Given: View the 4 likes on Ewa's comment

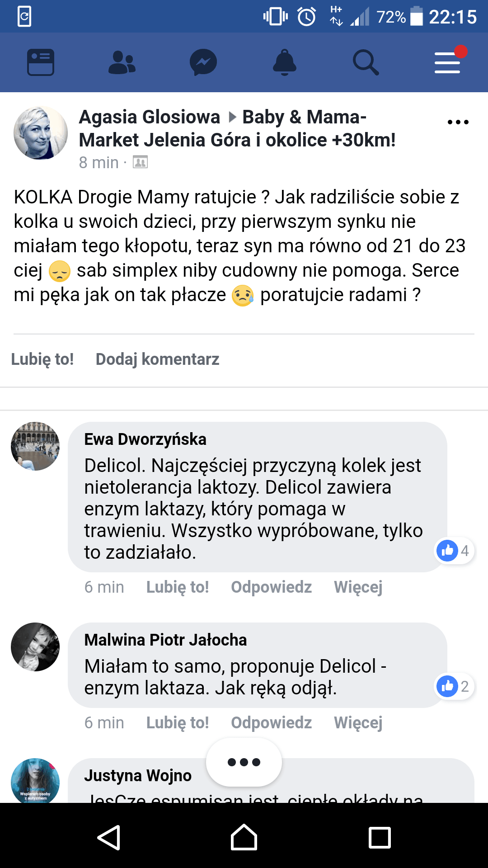Looking at the screenshot, I should click(x=455, y=551).
